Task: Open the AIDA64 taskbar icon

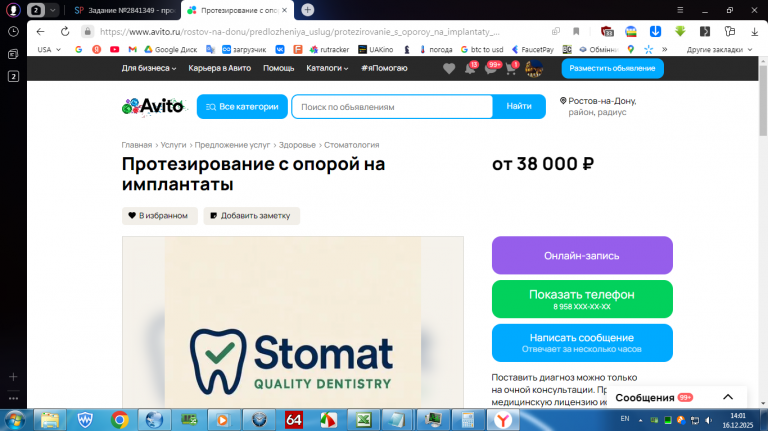Action: [x=293, y=420]
